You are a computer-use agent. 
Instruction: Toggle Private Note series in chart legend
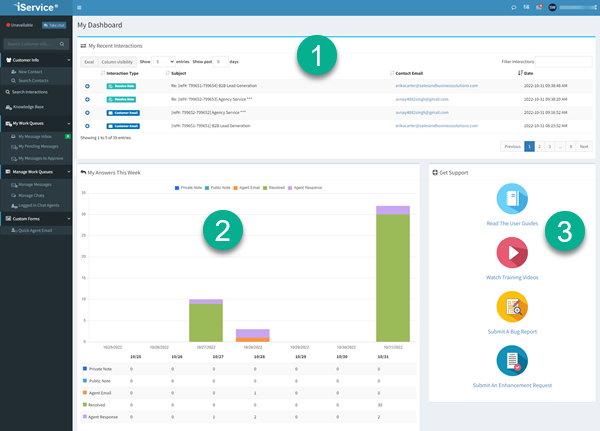[x=188, y=188]
